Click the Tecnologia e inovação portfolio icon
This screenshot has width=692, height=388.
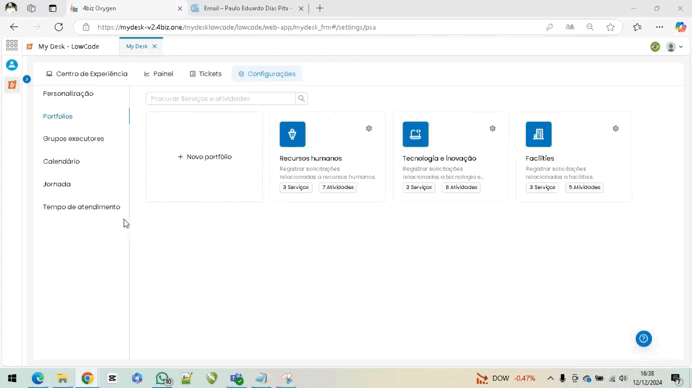click(415, 134)
